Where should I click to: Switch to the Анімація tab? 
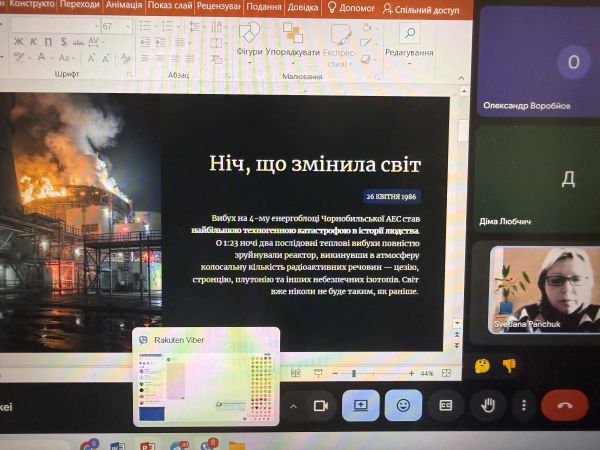coord(124,5)
